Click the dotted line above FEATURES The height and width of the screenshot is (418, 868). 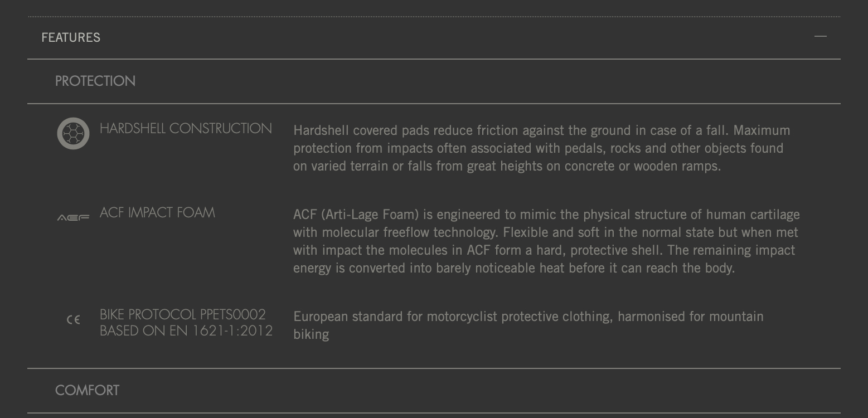[x=434, y=17]
